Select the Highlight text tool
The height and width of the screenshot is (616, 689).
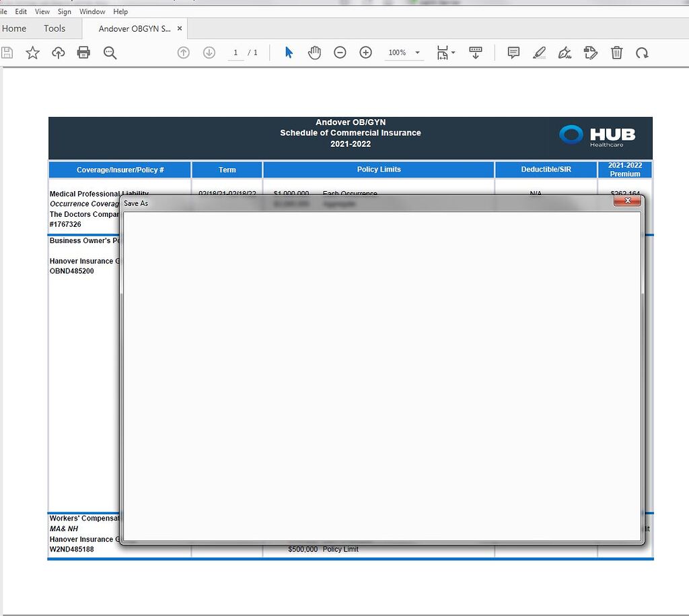[539, 53]
